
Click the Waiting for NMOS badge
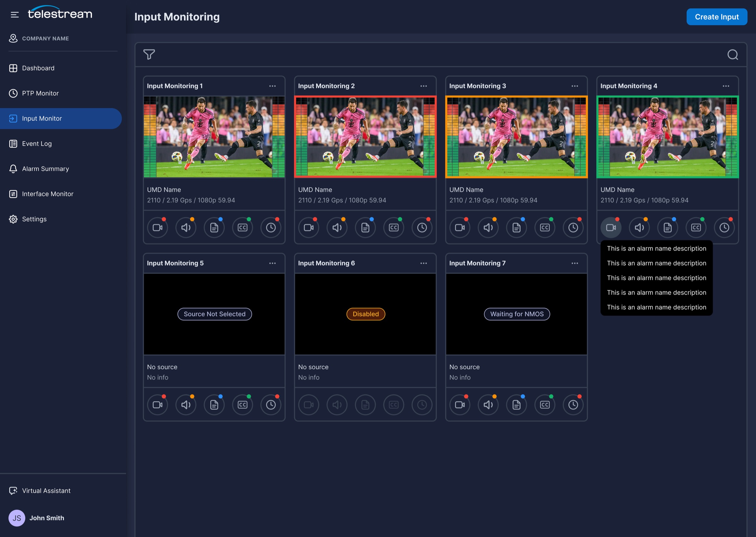click(517, 314)
